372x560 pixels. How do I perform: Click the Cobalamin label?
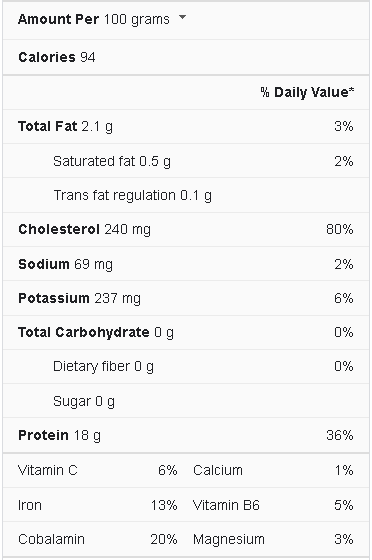coord(51,539)
